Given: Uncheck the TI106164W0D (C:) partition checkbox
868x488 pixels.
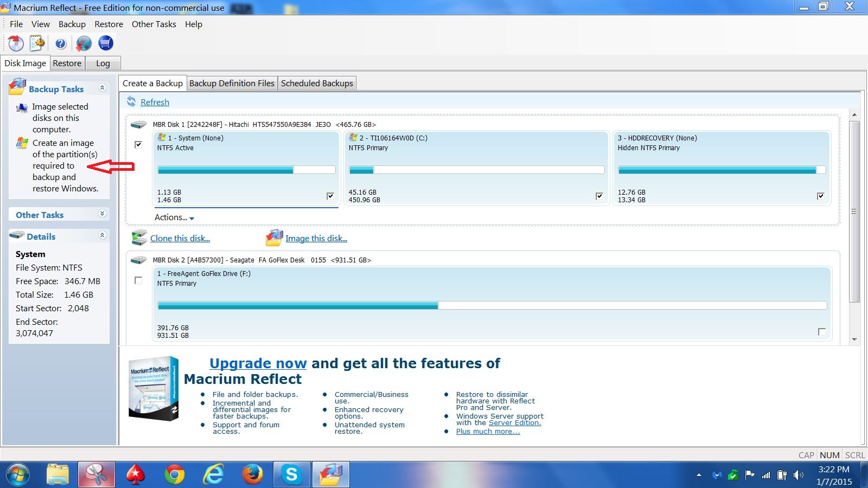Looking at the screenshot, I should (599, 196).
